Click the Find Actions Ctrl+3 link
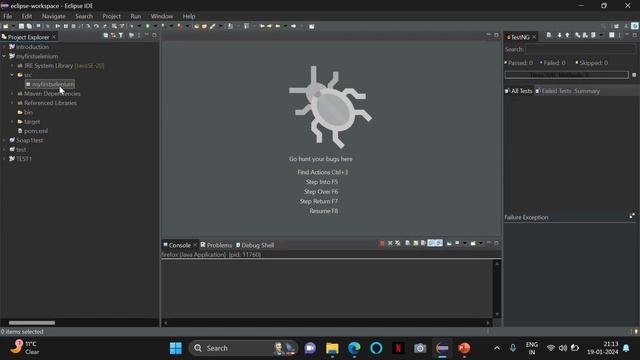640x360 pixels. click(x=322, y=172)
